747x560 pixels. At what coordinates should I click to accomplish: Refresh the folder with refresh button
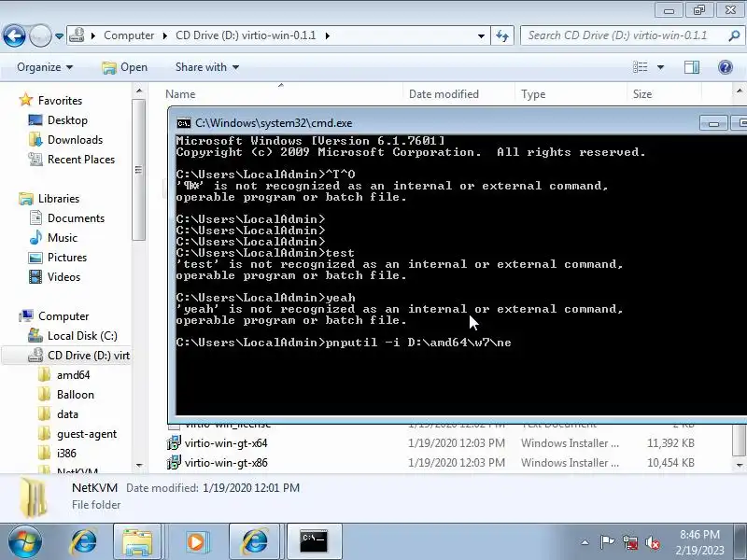(x=502, y=35)
